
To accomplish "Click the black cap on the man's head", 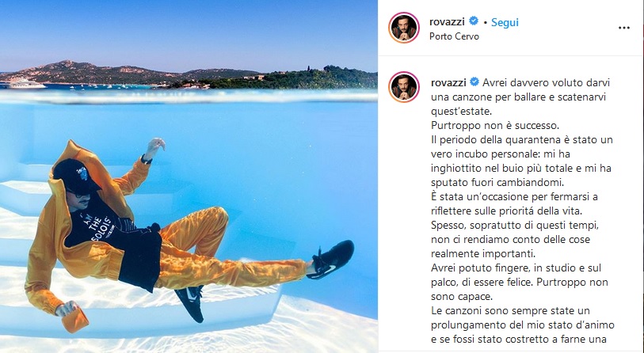I will pyautogui.click(x=77, y=176).
